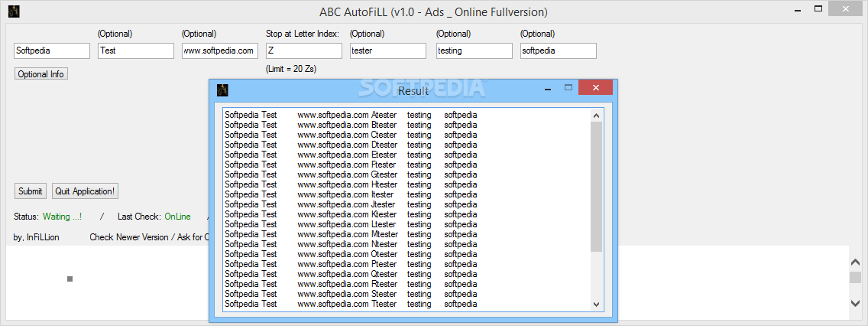Focus the optional field containing testing
868x326 pixels.
coord(474,51)
